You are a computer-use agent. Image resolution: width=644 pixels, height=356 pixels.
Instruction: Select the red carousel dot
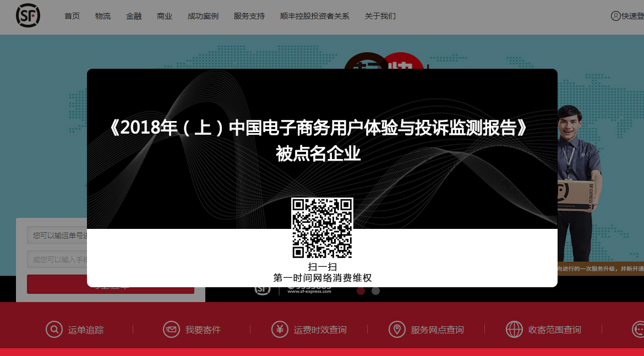361,291
